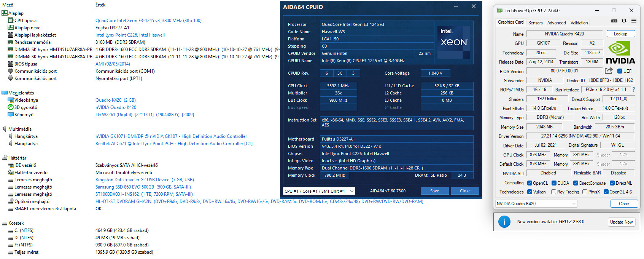
Task: Click the Driver Version field in GPU-Z
Action: [x=580, y=136]
